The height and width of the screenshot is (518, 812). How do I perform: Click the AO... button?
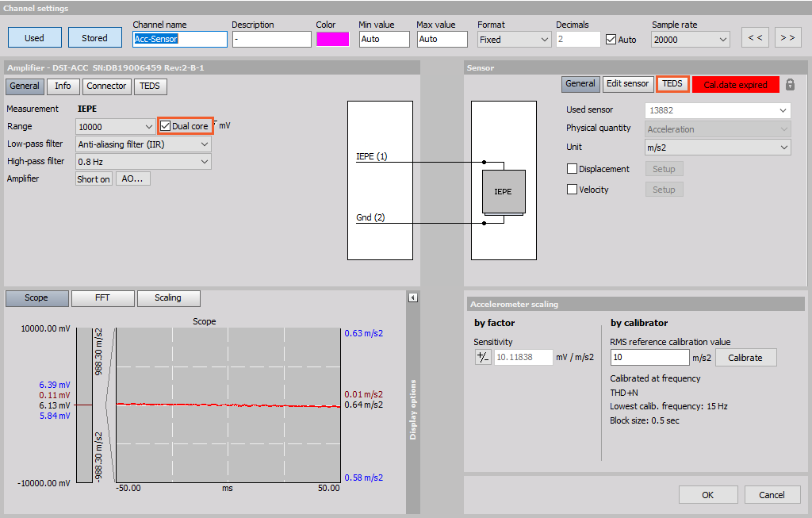(132, 179)
